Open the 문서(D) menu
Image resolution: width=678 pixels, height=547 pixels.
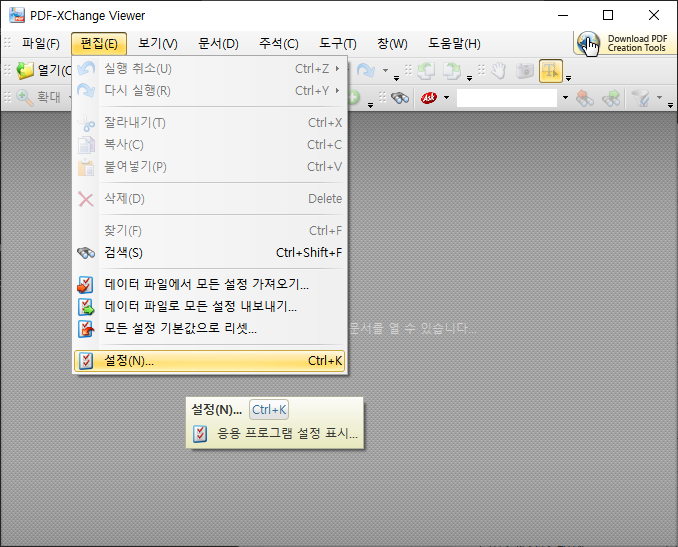(x=218, y=44)
